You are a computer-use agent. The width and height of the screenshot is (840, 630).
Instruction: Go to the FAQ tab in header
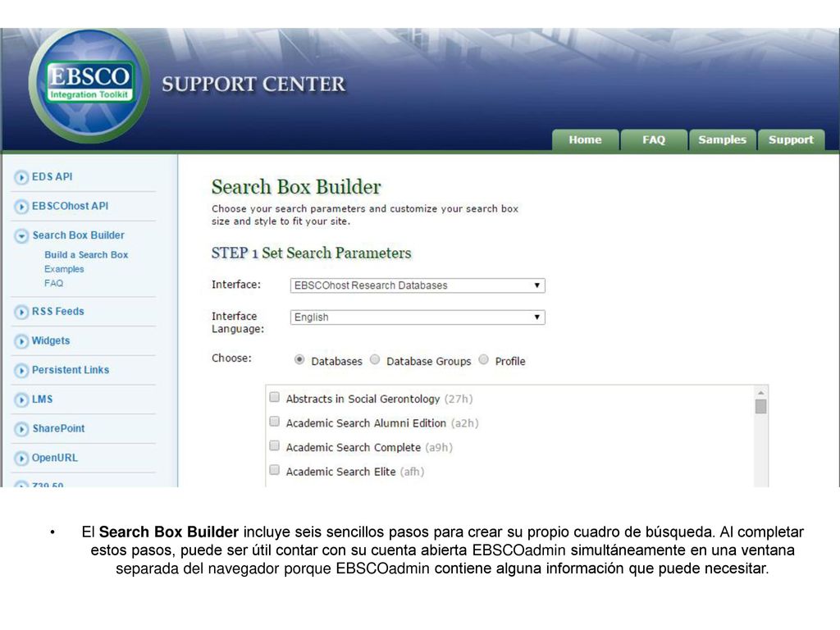(x=654, y=140)
